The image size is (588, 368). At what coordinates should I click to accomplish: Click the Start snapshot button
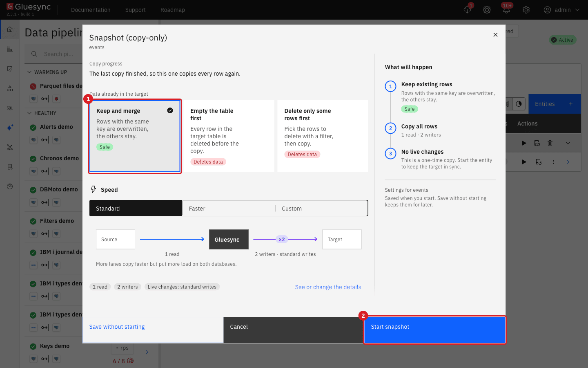click(435, 330)
